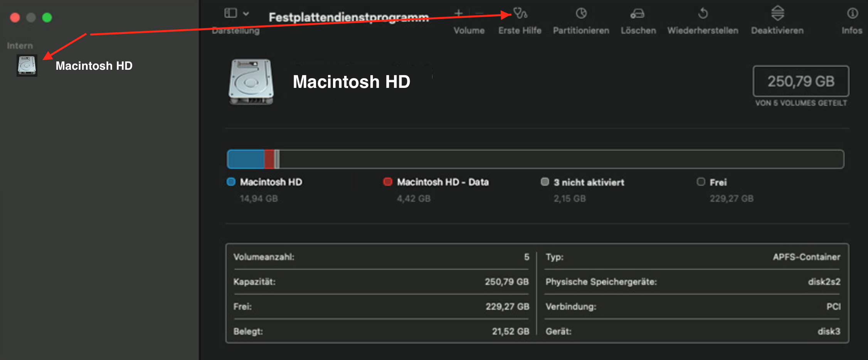
Task: Select the Wiederherstellen restore icon
Action: 703,14
